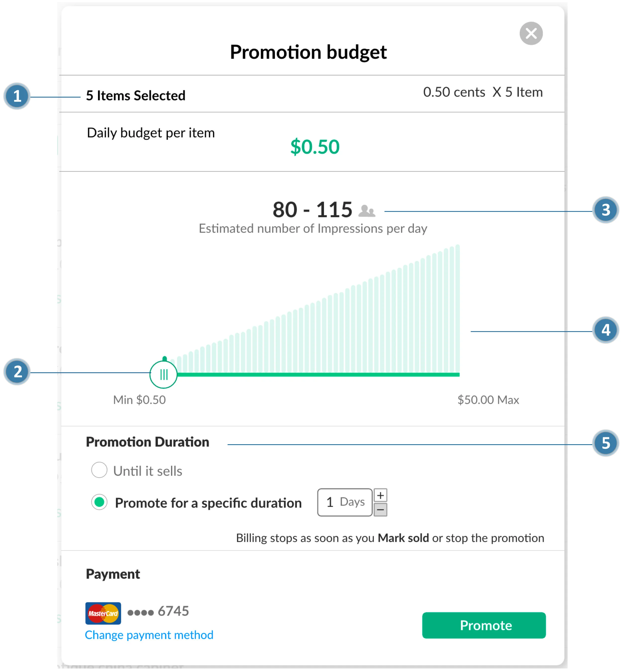Click the tallest bar in budget chart

coord(457,308)
